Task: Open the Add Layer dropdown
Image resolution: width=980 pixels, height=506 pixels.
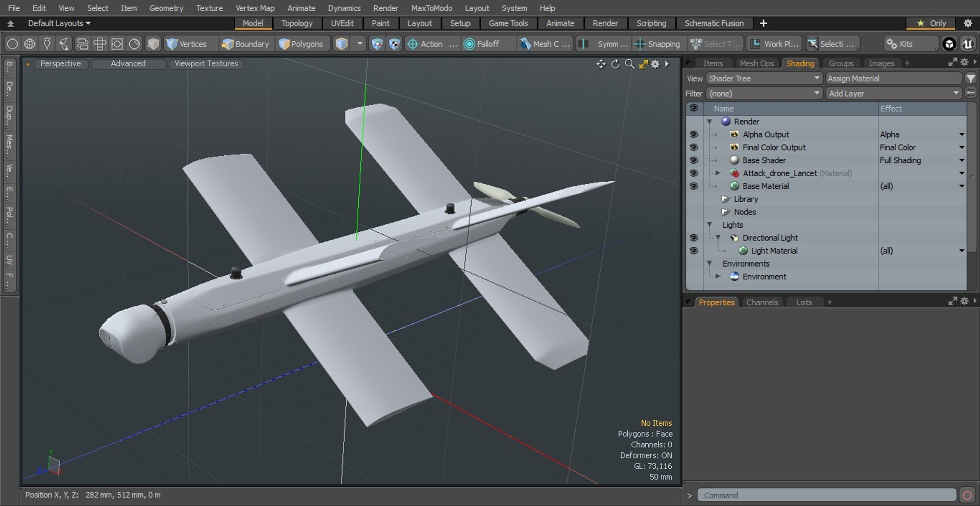Action: point(894,93)
